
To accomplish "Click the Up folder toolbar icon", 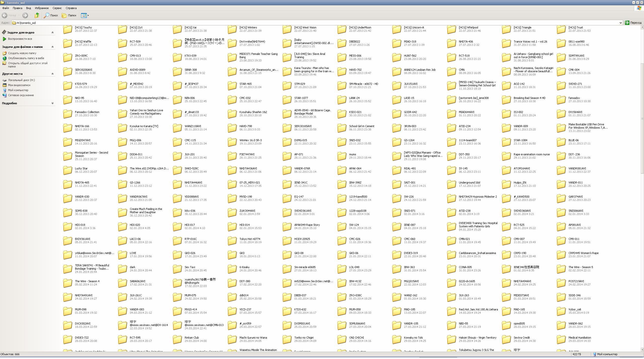I will (x=37, y=15).
